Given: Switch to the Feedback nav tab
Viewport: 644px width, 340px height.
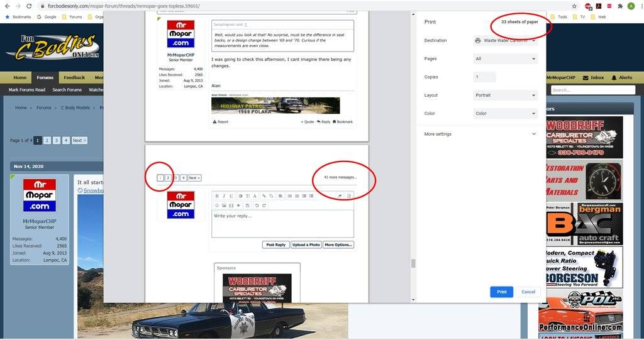Looking at the screenshot, I should [74, 77].
